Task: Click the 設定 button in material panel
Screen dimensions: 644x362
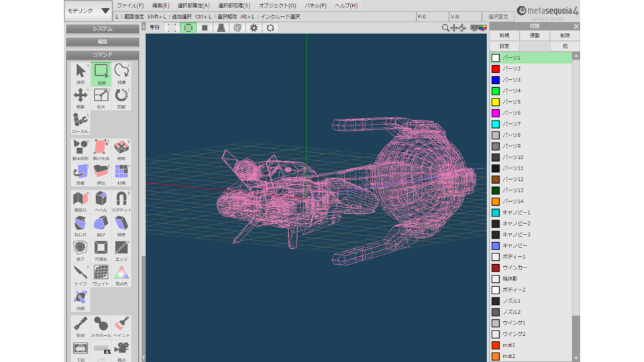Action: [x=504, y=46]
